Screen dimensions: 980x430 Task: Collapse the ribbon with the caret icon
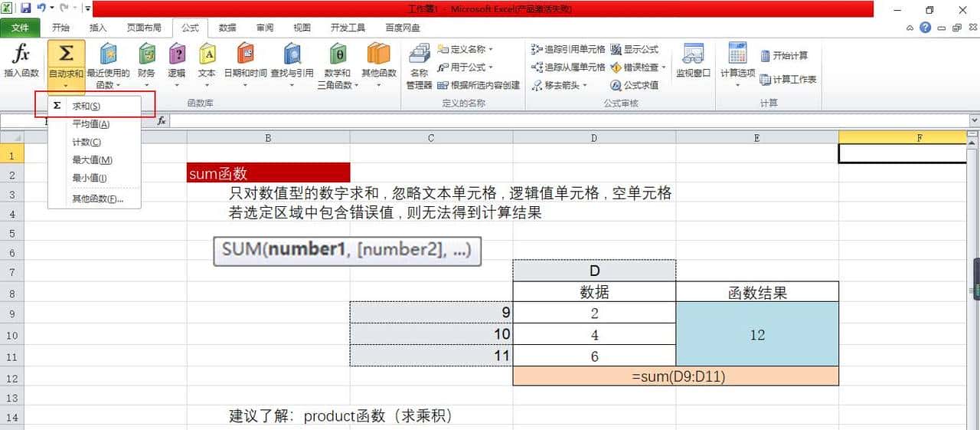point(910,28)
